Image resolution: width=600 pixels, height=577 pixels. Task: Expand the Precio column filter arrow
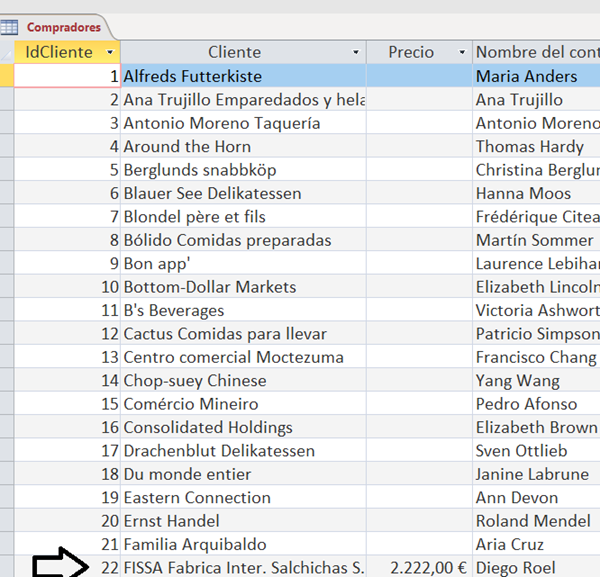coord(462,52)
